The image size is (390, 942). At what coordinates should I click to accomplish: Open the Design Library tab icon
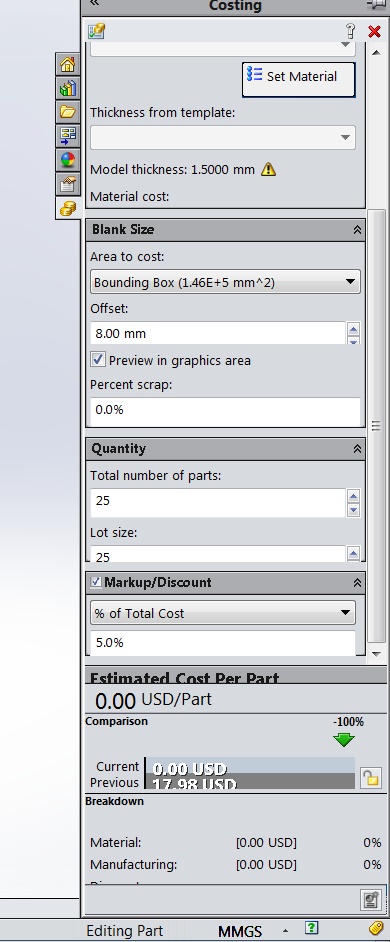pyautogui.click(x=68, y=88)
